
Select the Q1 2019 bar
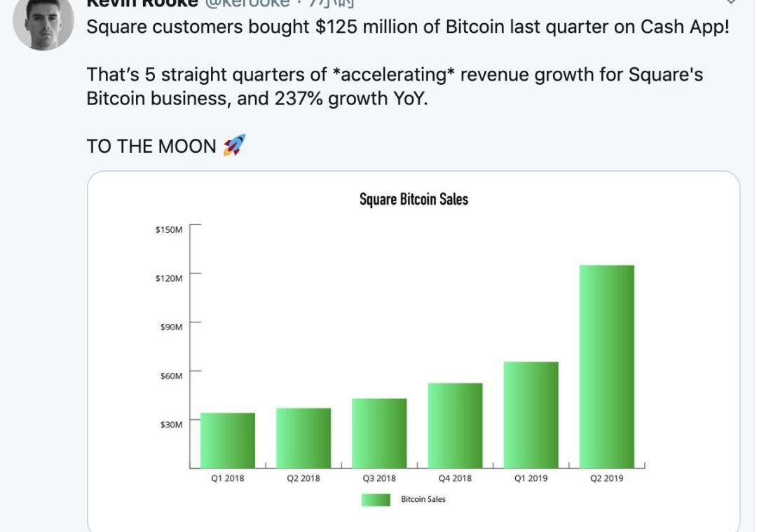[531, 414]
